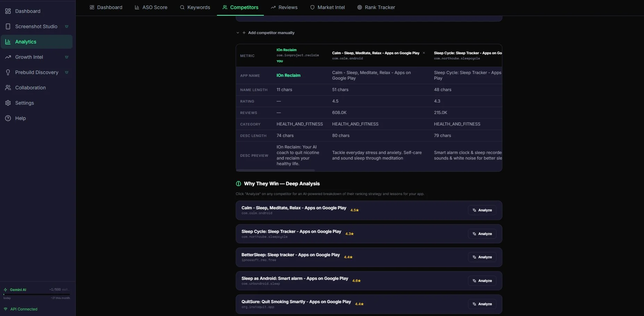
Task: Expand the Add competitor manually section
Action: point(268,33)
